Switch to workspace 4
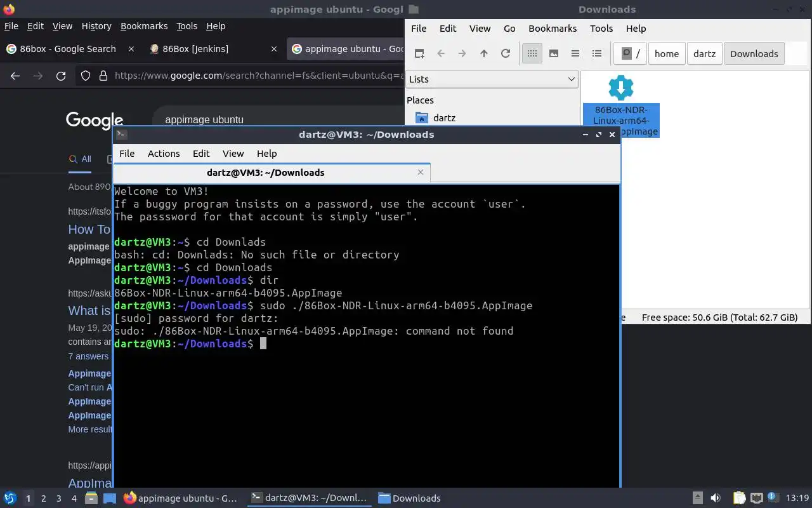Viewport: 812px width, 508px height. [x=74, y=498]
